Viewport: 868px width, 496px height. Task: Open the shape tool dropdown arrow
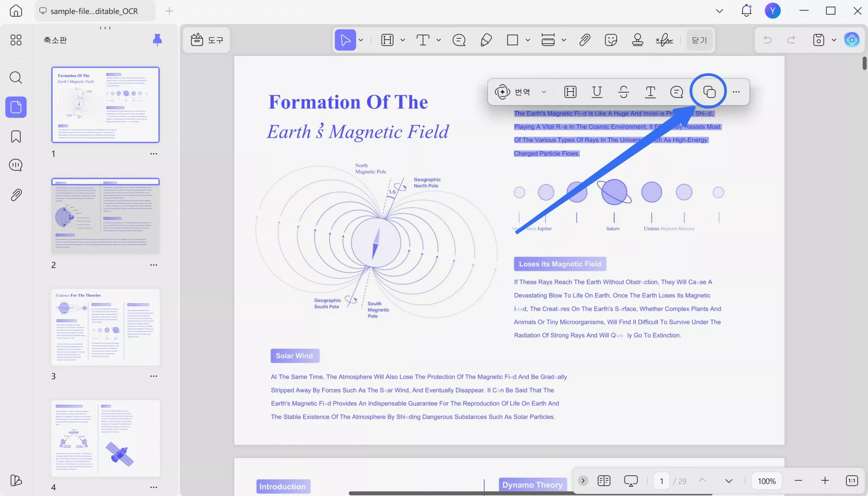pos(528,40)
